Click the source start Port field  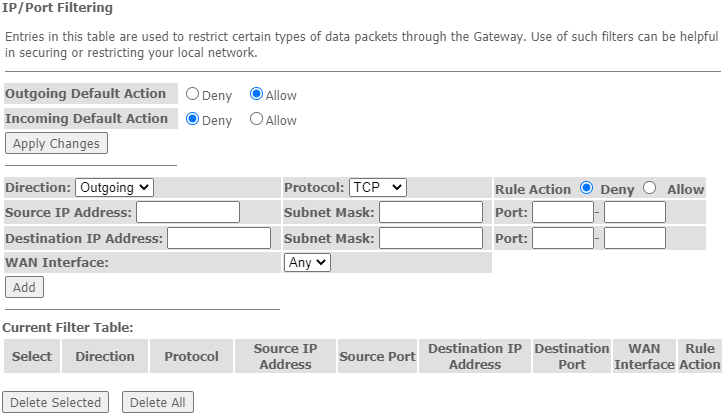click(x=562, y=212)
